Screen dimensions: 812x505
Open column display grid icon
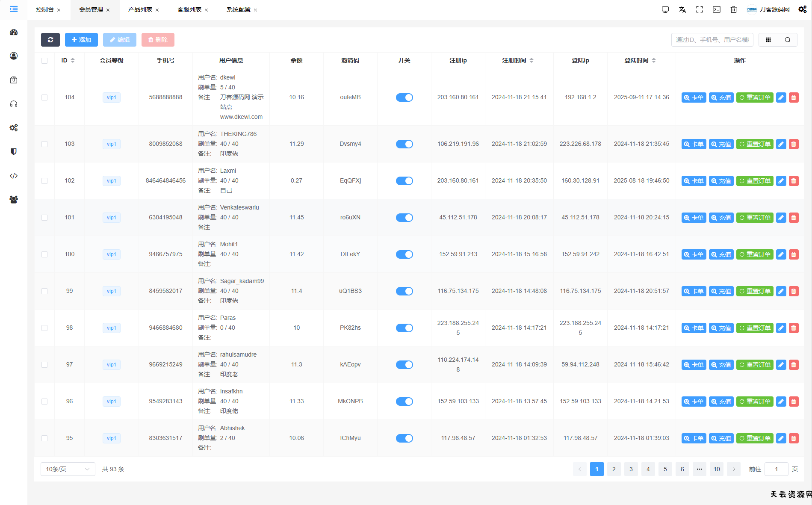coord(768,40)
